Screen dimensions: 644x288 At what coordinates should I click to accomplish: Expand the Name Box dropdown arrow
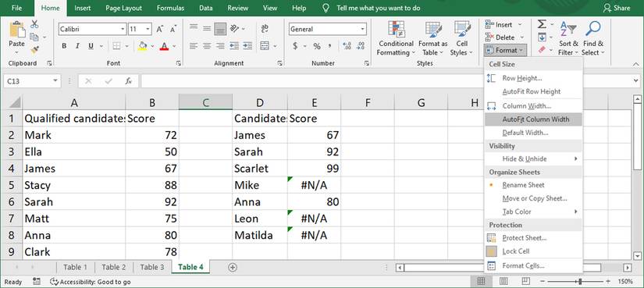click(x=55, y=81)
